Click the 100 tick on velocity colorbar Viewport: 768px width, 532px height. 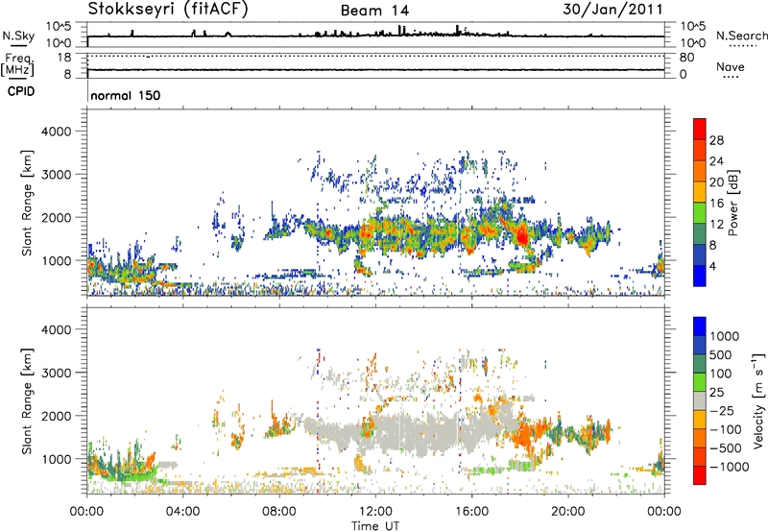tap(721, 374)
